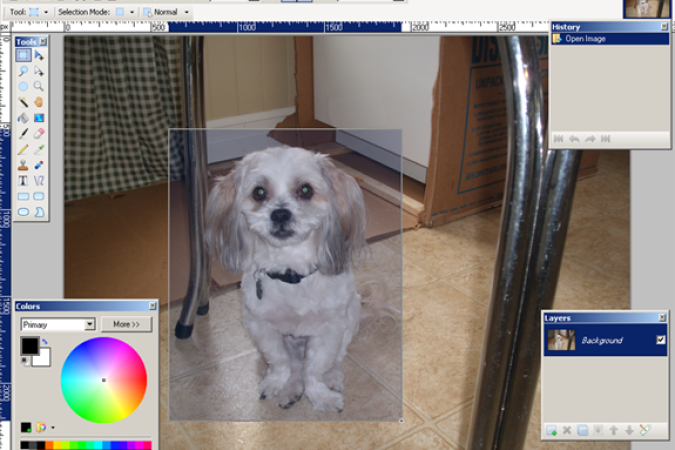This screenshot has height=450, width=675.
Task: Click the black primary color swatch
Action: click(30, 346)
